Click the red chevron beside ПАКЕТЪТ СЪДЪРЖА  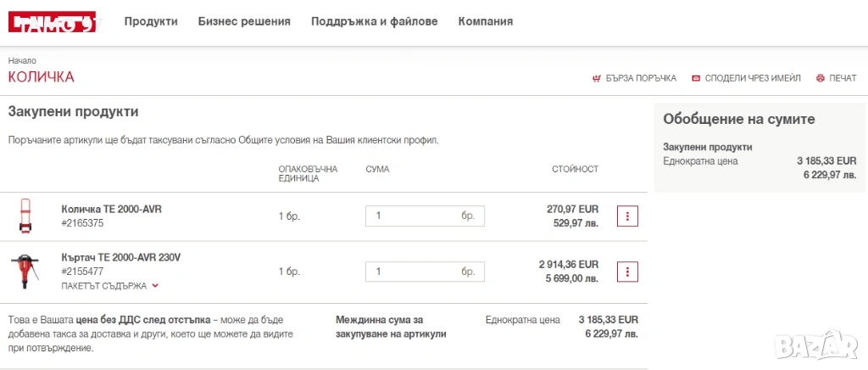point(155,286)
